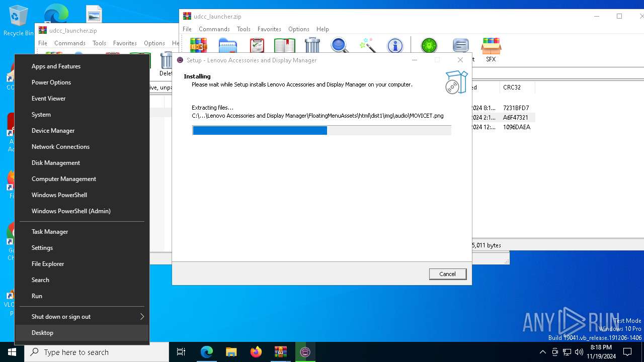Screen dimensions: 644x362
Task: Open Options menu in right WinRAR window
Action: tap(299, 29)
